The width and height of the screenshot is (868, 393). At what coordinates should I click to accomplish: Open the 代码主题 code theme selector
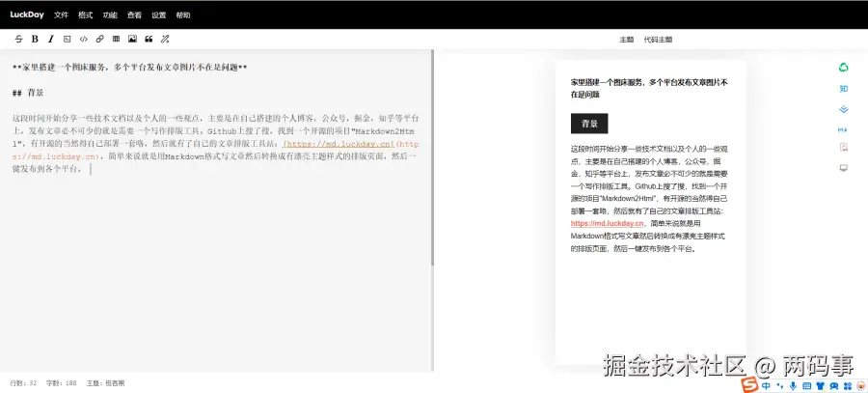(x=658, y=40)
